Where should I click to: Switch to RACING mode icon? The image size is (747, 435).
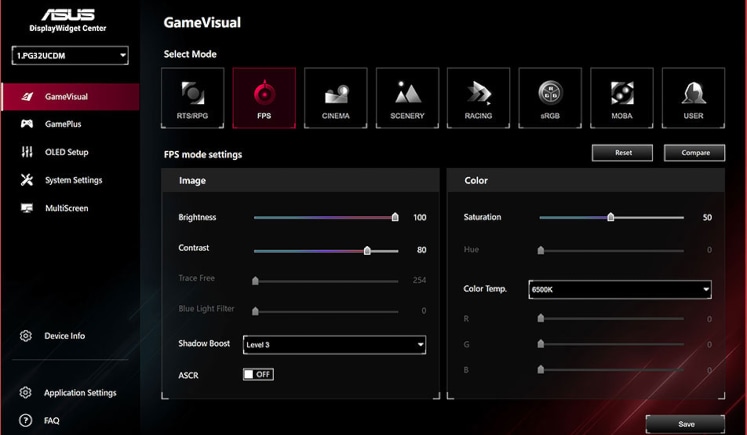click(478, 98)
